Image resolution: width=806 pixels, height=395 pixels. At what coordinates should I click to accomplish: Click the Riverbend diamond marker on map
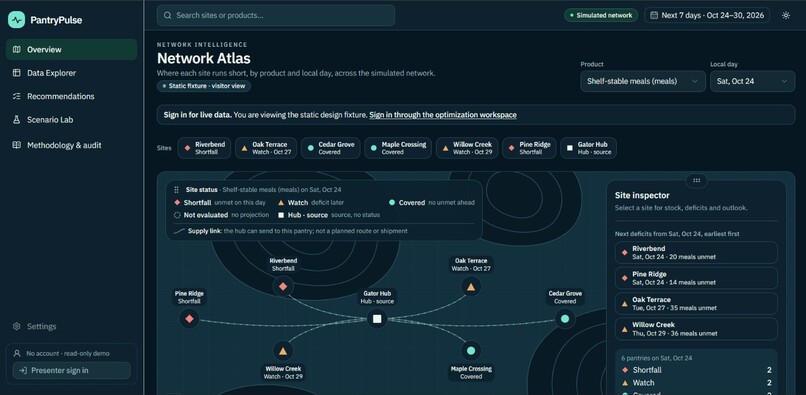[283, 286]
